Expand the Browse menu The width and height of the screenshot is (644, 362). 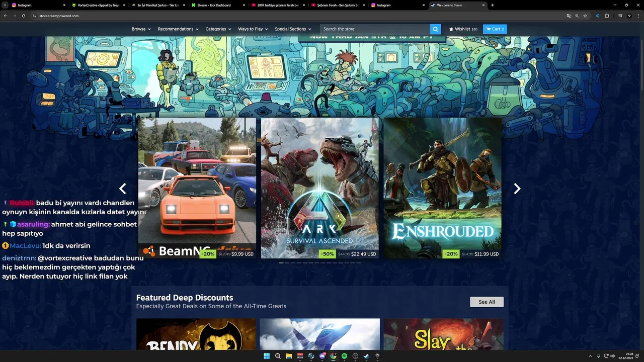[x=141, y=29]
